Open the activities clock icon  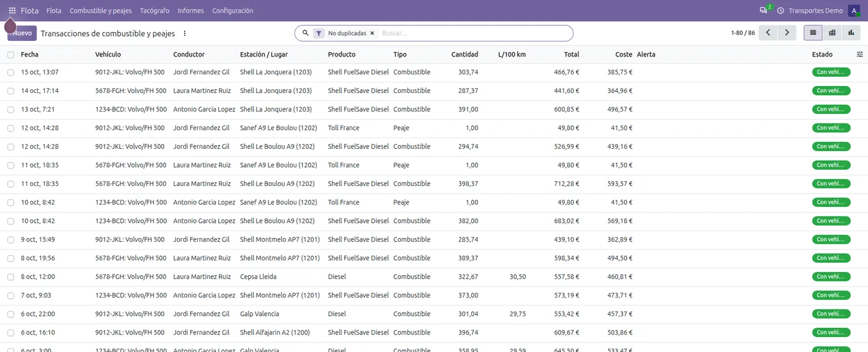click(781, 11)
